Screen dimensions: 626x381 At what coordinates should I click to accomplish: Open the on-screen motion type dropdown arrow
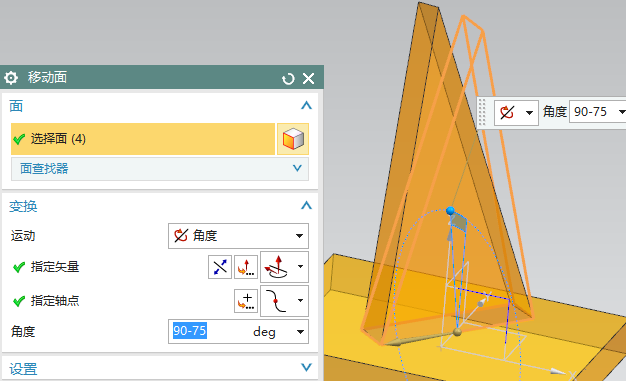(x=529, y=113)
